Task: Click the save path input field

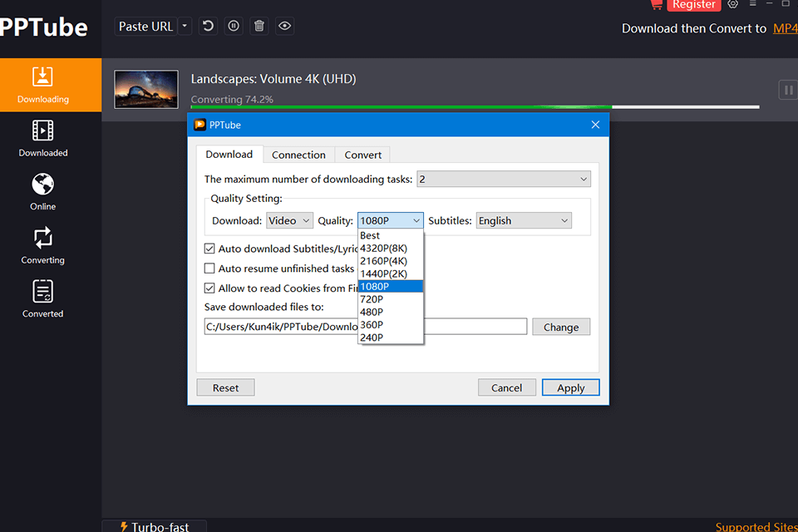Action: (x=366, y=327)
